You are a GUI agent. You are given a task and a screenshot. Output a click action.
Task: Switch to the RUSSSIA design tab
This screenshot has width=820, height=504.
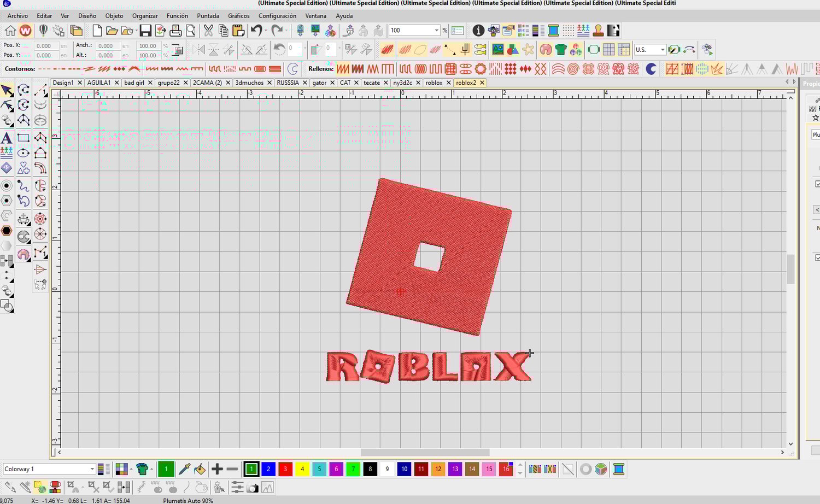pos(288,83)
